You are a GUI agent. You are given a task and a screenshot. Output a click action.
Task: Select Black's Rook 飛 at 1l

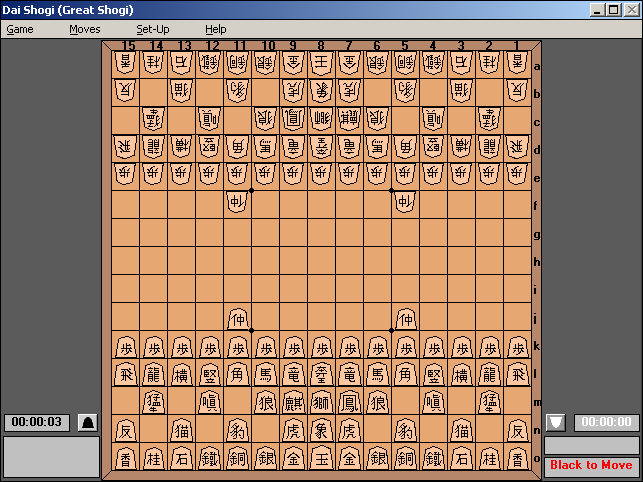coord(517,374)
